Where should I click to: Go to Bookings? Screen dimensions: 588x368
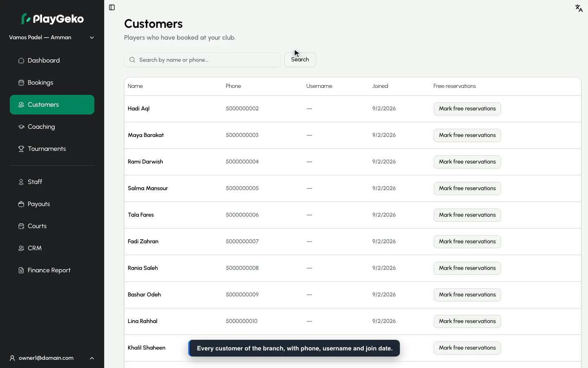(x=52, y=83)
